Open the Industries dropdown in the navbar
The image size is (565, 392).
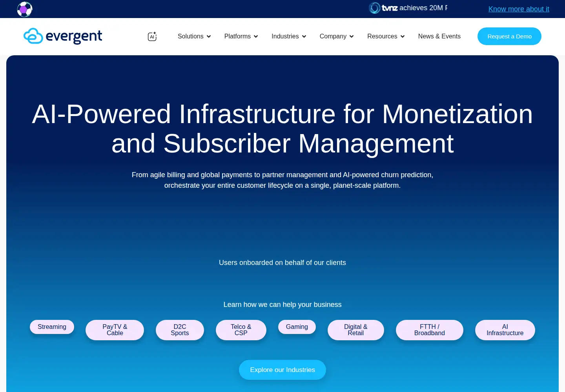(289, 36)
